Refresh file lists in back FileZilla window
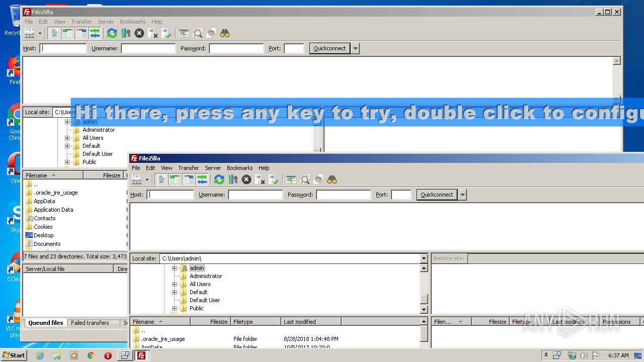Image resolution: width=644 pixels, height=362 pixels. click(112, 33)
